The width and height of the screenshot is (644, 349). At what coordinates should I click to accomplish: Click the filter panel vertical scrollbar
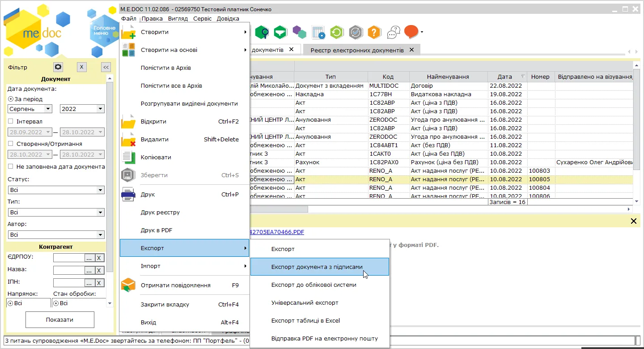coord(110,177)
